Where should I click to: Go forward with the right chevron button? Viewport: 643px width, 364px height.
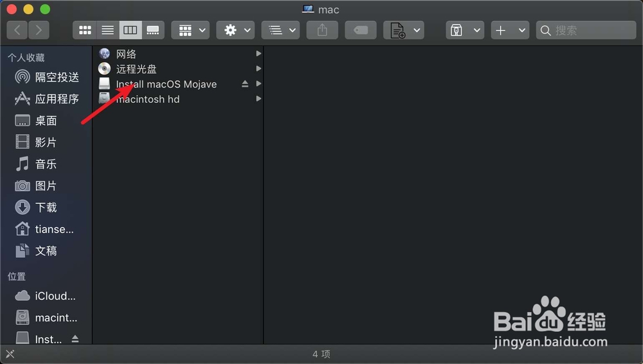click(x=39, y=30)
